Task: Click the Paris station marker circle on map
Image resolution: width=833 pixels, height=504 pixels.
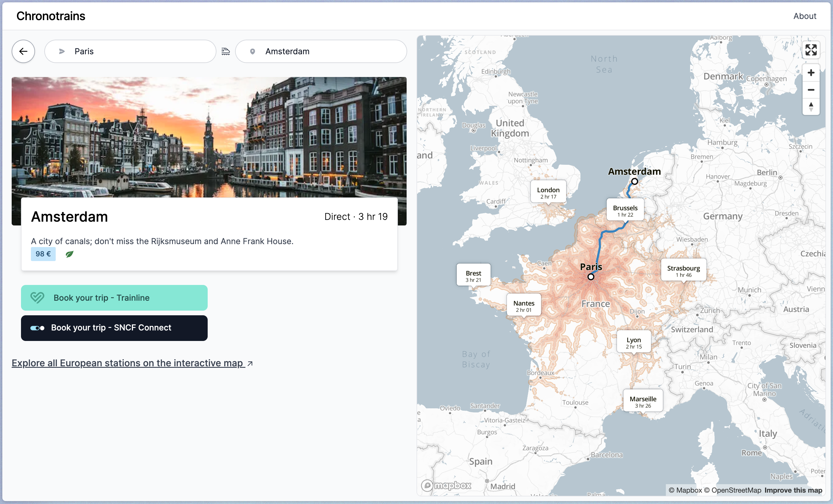Action: 591,277
